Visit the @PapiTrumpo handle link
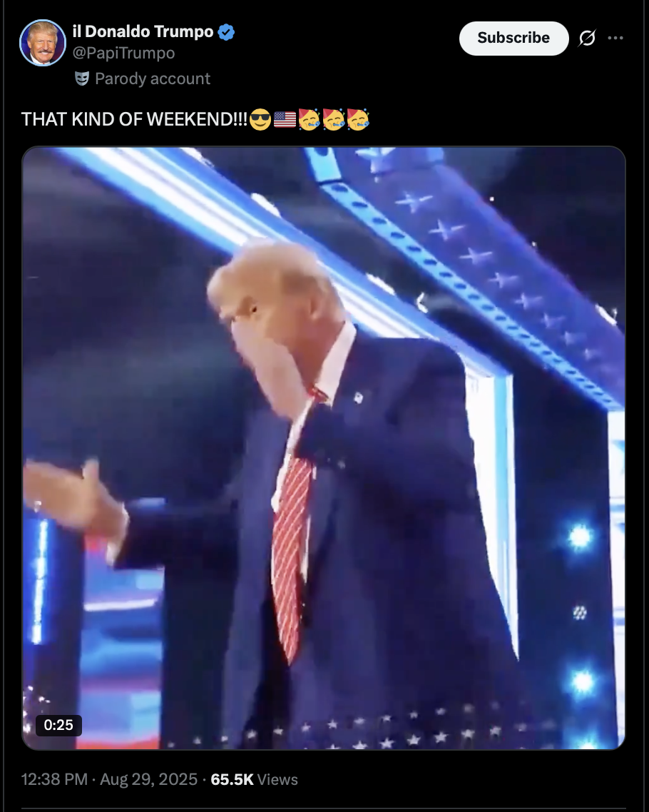 (123, 53)
